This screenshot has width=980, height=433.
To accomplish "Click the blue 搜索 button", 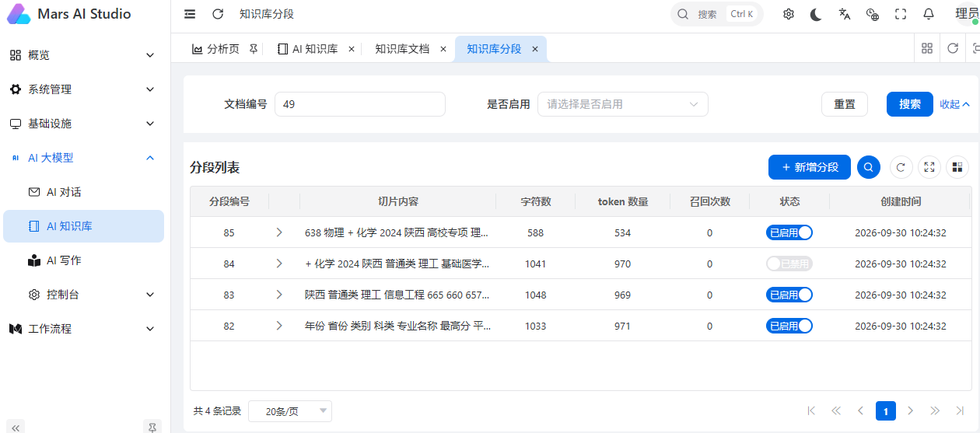I will click(910, 104).
